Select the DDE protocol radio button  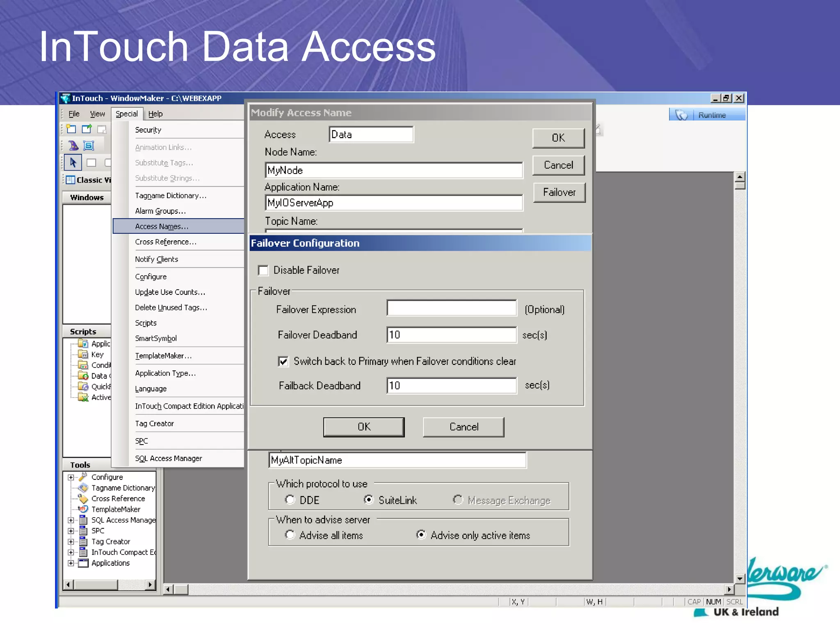pyautogui.click(x=290, y=500)
